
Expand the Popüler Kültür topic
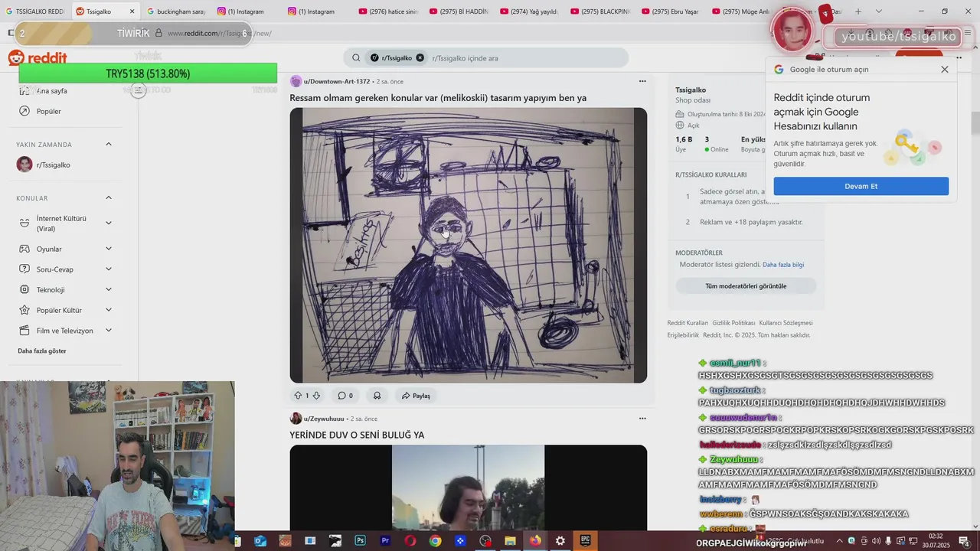pos(109,310)
